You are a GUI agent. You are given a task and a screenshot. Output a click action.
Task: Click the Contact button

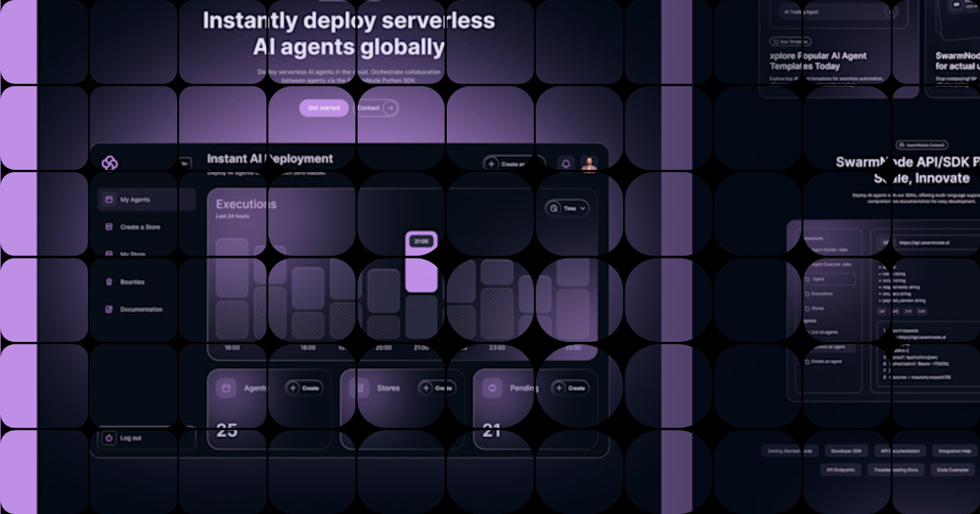377,108
